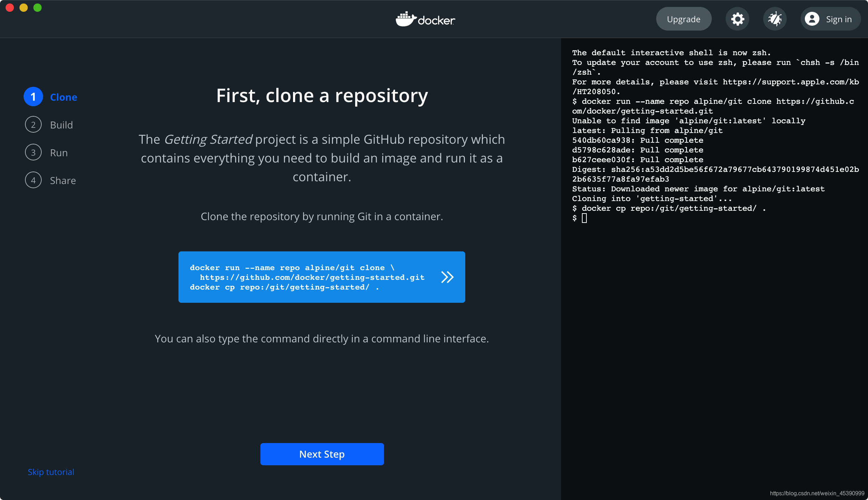Click 'Clone the repository by running Git' text
This screenshot has width=868, height=500.
point(322,217)
